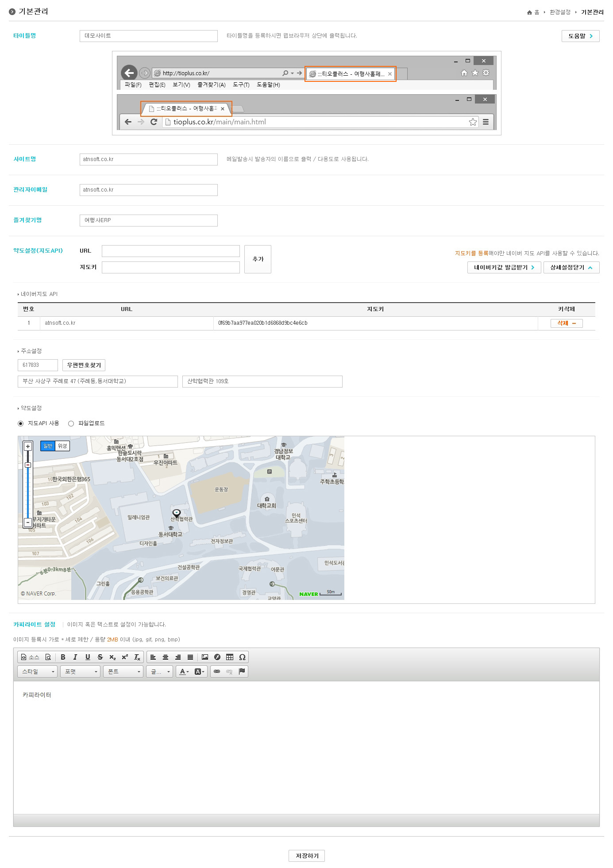Screen dimensions: 613x868
Task: Toggle bold formatting in the editor
Action: coord(63,657)
